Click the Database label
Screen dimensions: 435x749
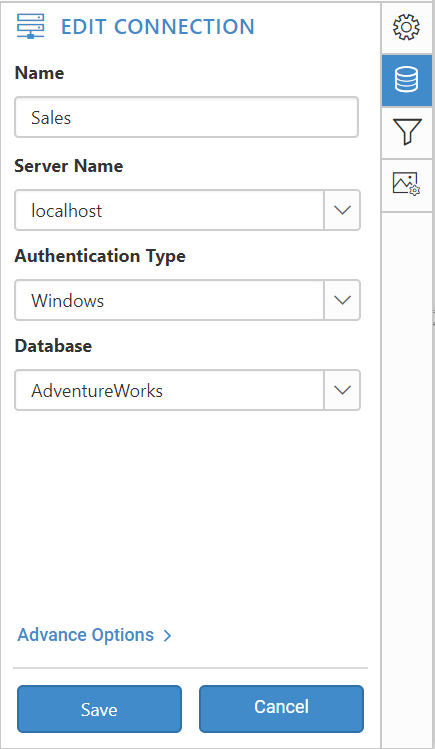tap(53, 345)
